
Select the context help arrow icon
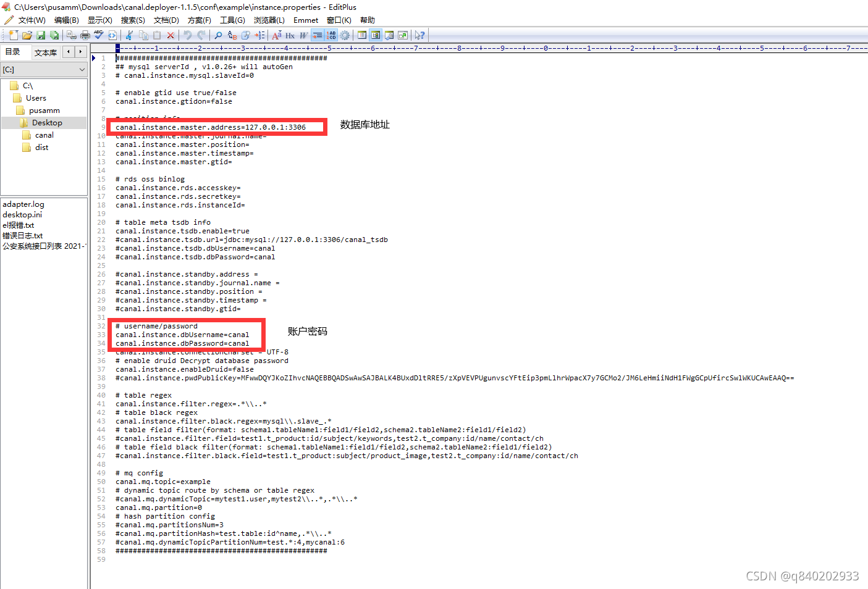[419, 35]
